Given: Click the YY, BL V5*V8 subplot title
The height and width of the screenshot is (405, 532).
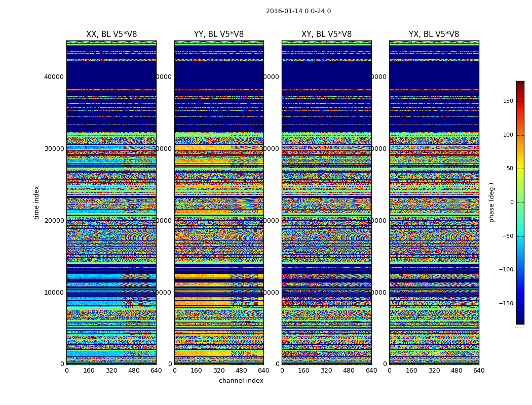Looking at the screenshot, I should 219,34.
